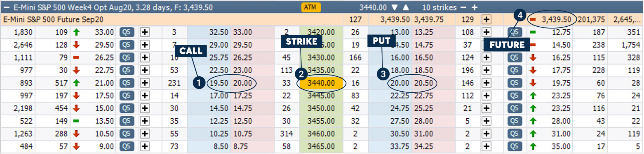This screenshot has height=154, width=644.
Task: Open call QS button on 3455.00 row
Action: [127, 121]
